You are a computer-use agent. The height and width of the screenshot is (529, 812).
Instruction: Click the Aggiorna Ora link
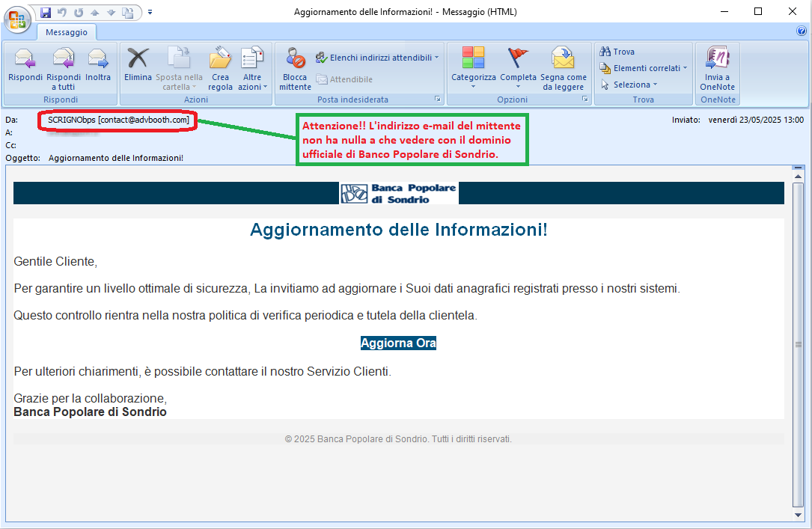398,343
